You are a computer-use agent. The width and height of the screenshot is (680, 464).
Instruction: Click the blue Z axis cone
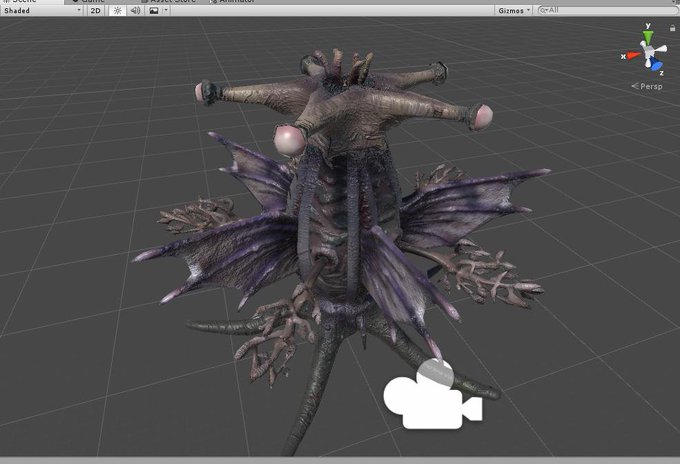pos(657,65)
